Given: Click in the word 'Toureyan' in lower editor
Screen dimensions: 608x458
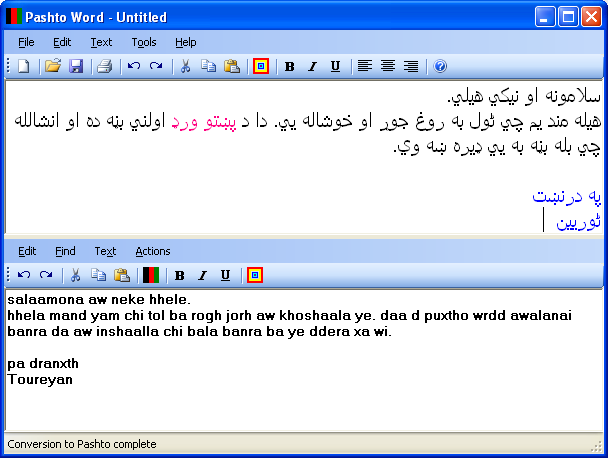Looking at the screenshot, I should pos(40,379).
